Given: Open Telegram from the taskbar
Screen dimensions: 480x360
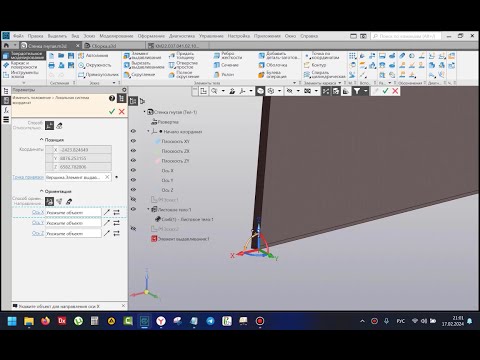Looking at the screenshot, I should 210,321.
